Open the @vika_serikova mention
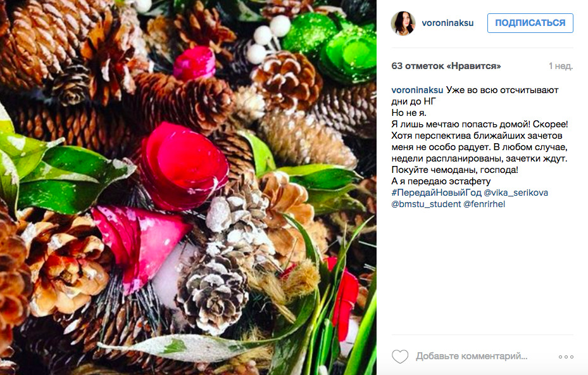 516,193
